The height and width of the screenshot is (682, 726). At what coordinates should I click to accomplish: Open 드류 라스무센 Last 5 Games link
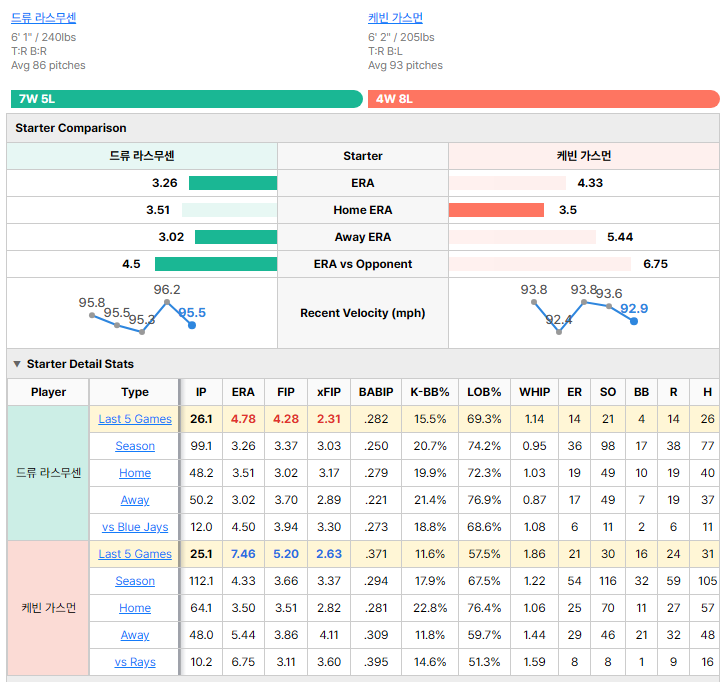(x=135, y=419)
